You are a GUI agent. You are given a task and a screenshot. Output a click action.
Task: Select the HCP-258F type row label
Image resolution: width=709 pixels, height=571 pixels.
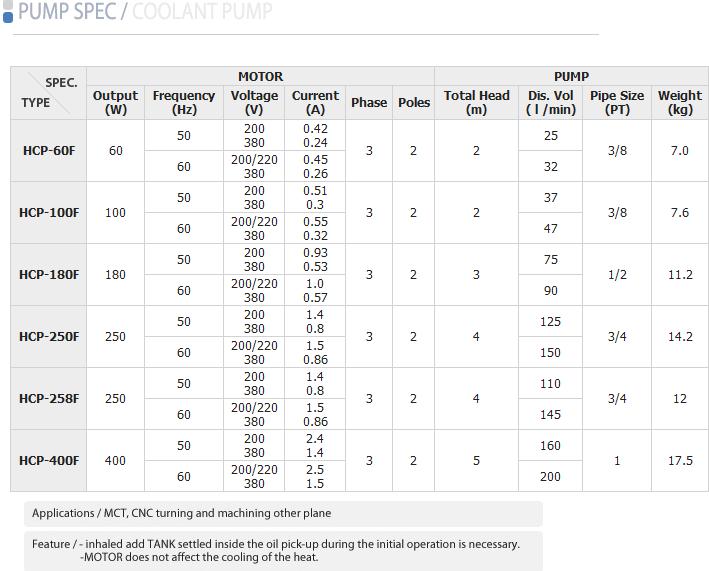click(x=49, y=399)
